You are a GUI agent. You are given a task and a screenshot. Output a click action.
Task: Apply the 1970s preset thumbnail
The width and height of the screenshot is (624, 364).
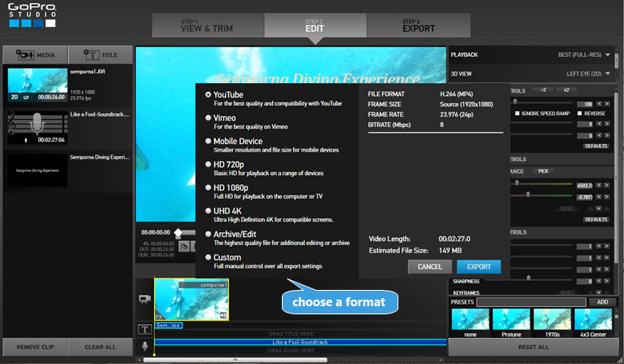pyautogui.click(x=552, y=319)
